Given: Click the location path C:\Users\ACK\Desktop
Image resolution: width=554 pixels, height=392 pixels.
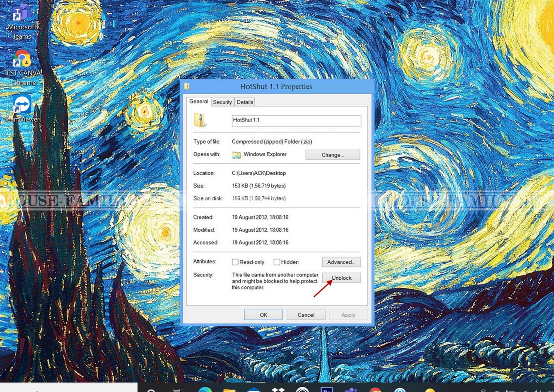Looking at the screenshot, I should click(259, 173).
